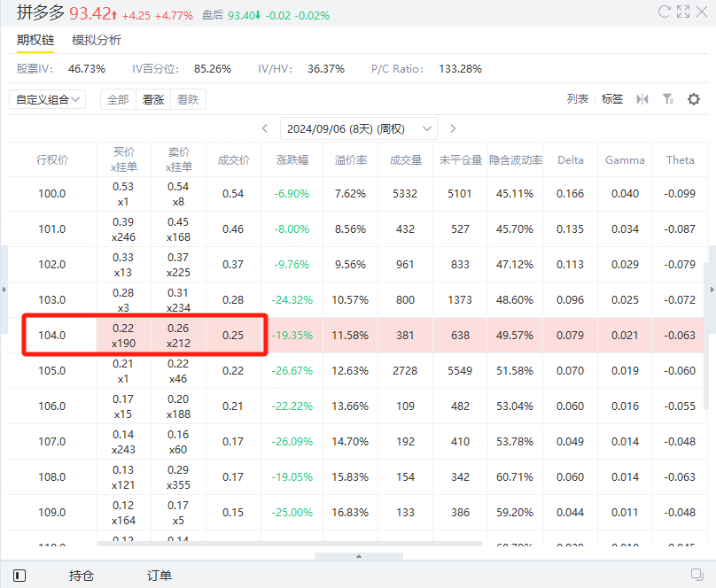This screenshot has height=588, width=716.
Task: Expand bottom panel with up triangle
Action: pyautogui.click(x=359, y=556)
